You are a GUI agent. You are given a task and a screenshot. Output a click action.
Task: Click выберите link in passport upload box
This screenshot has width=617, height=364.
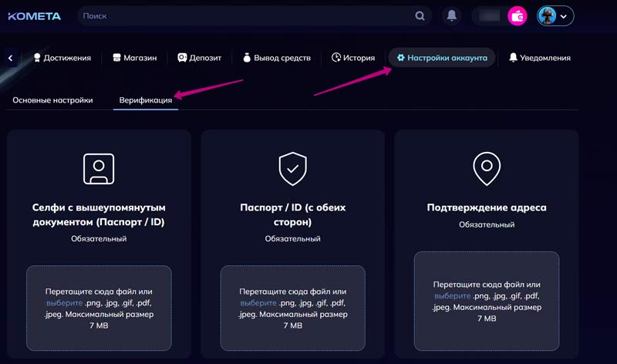coord(255,303)
